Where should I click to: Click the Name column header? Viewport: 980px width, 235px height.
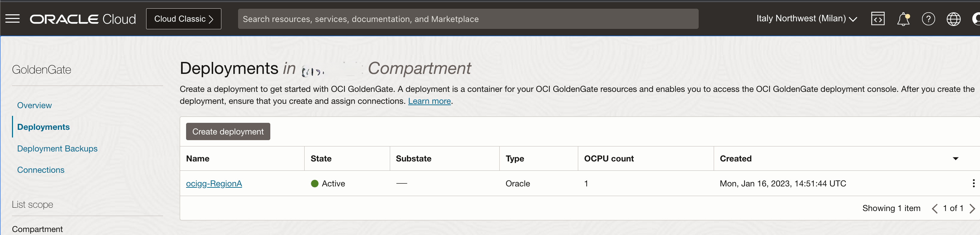(x=198, y=158)
